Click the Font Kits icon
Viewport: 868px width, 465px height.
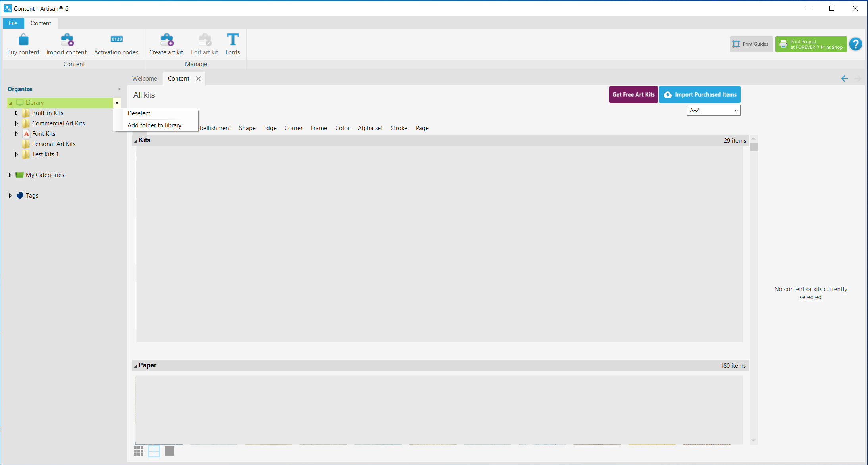26,134
